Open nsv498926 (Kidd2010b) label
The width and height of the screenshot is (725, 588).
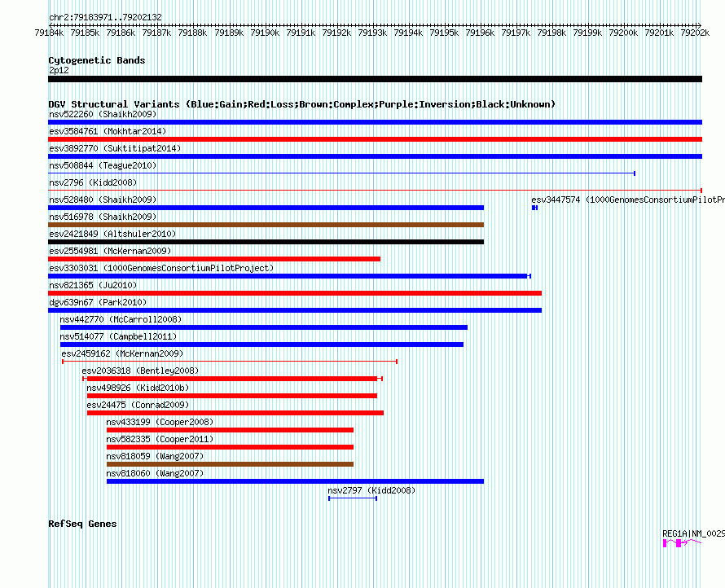click(x=138, y=388)
